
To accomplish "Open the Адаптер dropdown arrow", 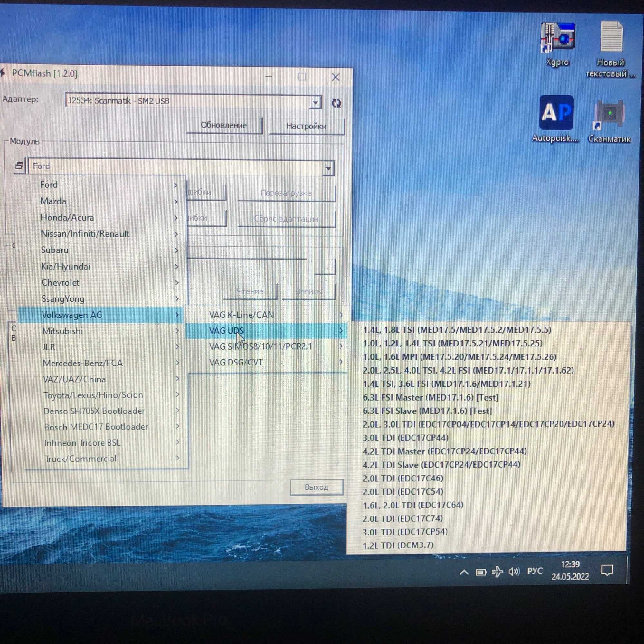I will [315, 102].
